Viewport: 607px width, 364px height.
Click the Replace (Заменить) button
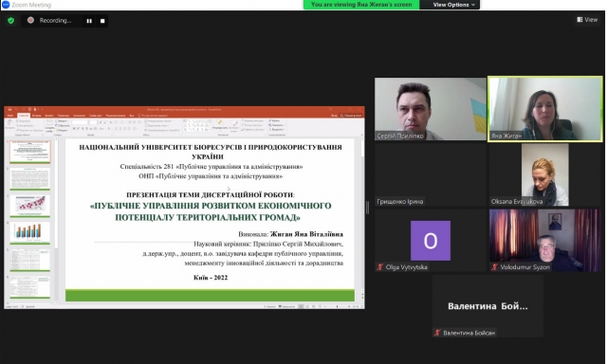click(276, 125)
